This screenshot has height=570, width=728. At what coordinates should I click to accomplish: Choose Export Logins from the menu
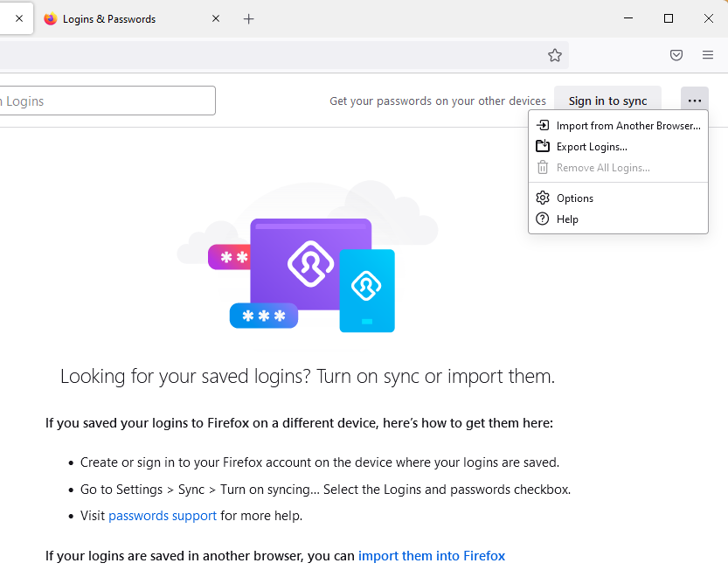pos(591,147)
